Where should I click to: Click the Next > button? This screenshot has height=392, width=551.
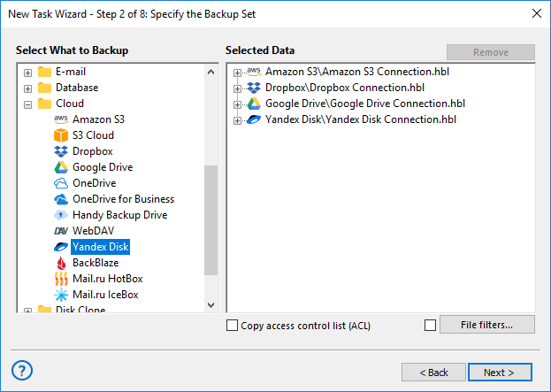pos(500,372)
